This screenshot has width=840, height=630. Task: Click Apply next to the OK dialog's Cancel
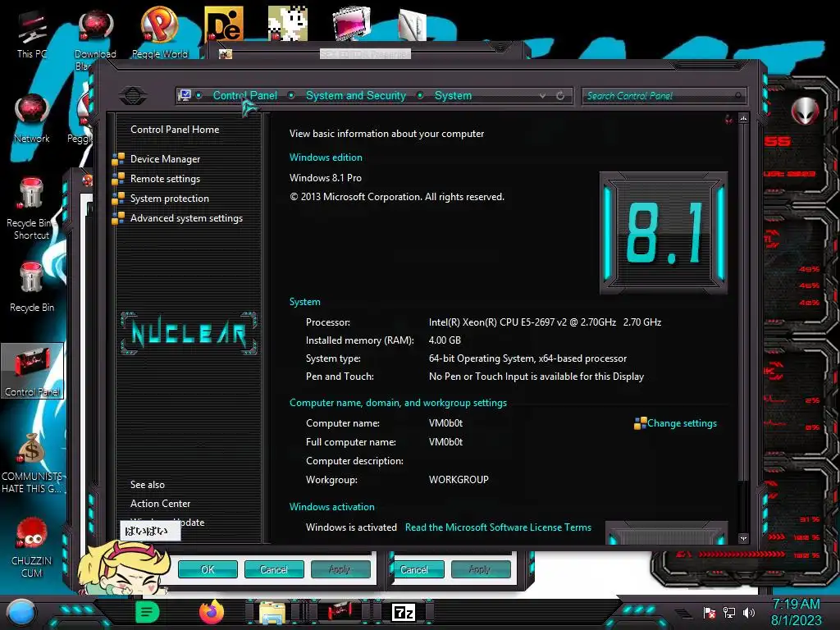point(340,569)
